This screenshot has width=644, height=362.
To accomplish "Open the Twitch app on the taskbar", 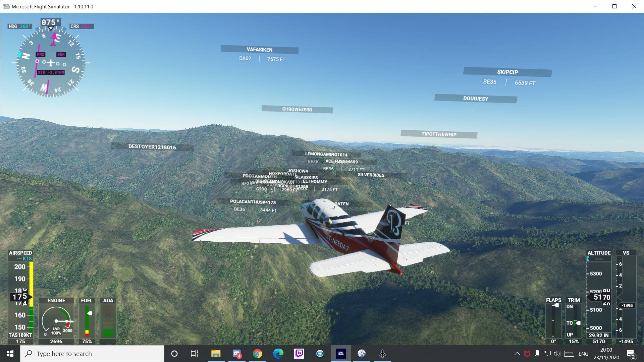I will pos(299,354).
